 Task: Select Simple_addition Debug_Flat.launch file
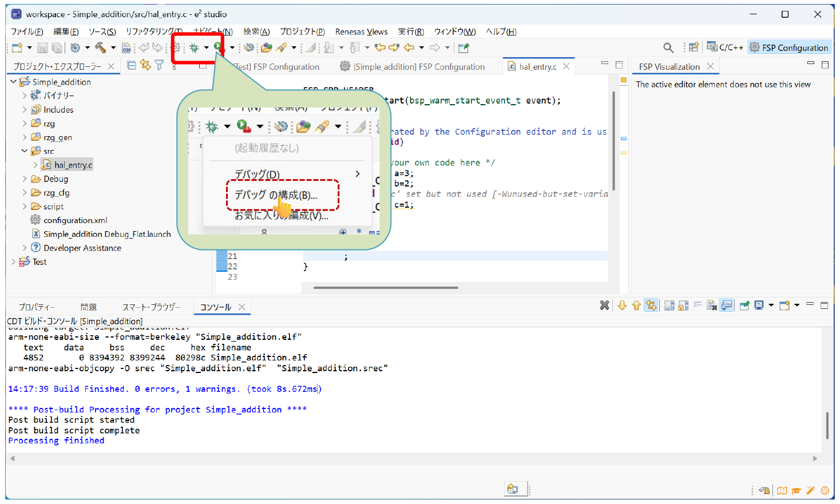101,234
